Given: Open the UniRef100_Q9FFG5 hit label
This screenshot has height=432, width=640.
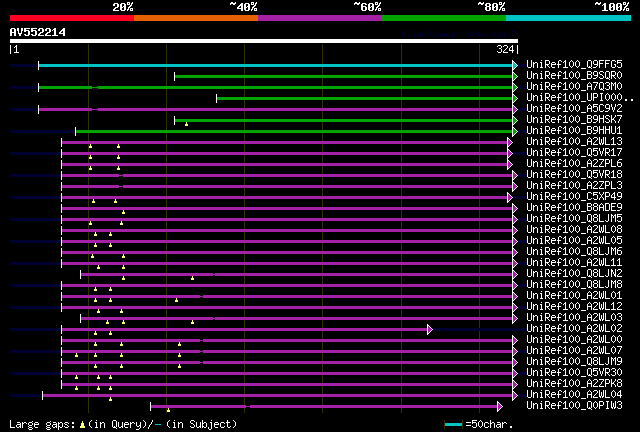Looking at the screenshot, I should tap(574, 64).
